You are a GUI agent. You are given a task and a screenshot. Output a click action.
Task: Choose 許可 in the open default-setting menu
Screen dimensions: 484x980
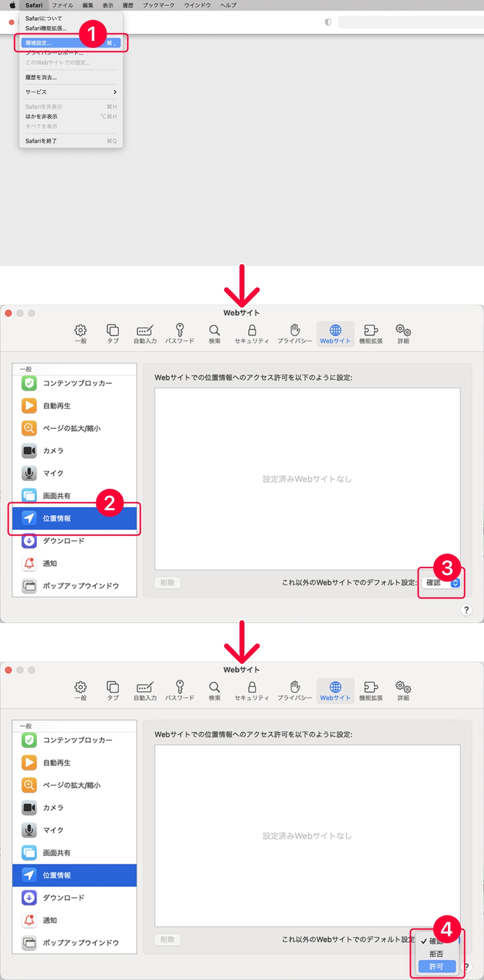[x=437, y=966]
